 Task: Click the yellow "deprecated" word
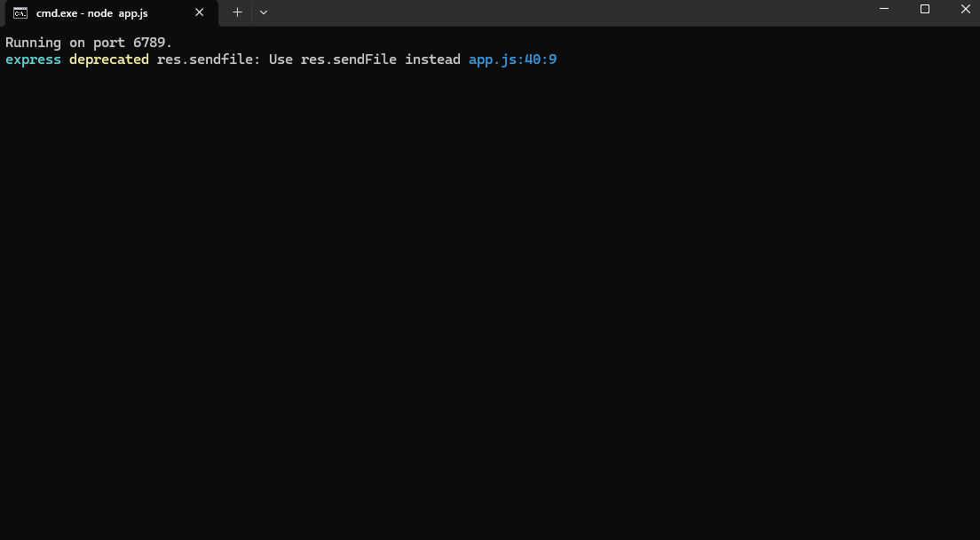[108, 60]
